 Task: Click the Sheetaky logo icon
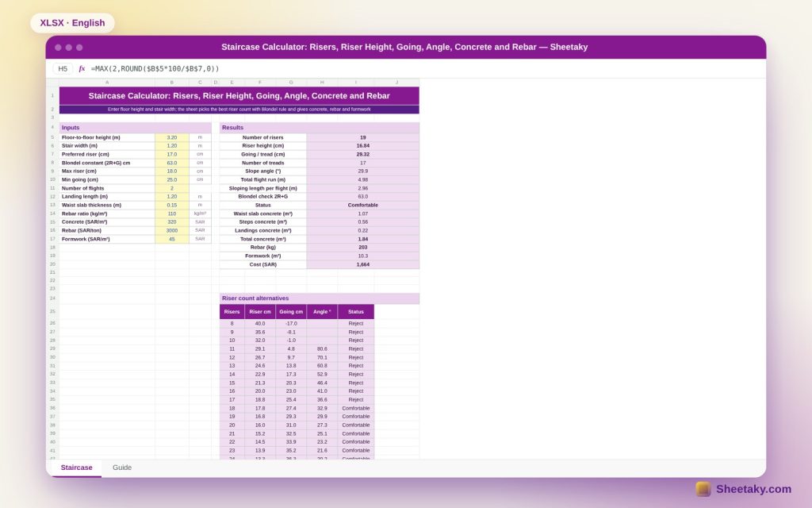pos(703,489)
